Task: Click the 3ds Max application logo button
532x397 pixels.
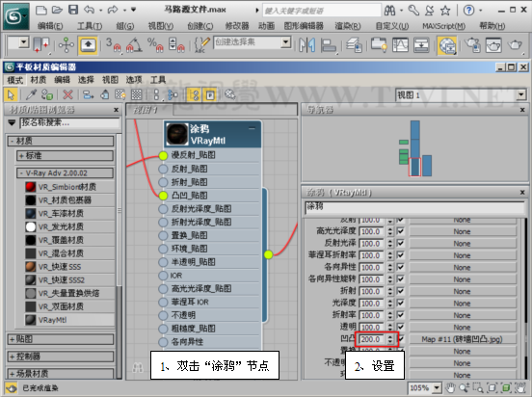Action: (16, 16)
